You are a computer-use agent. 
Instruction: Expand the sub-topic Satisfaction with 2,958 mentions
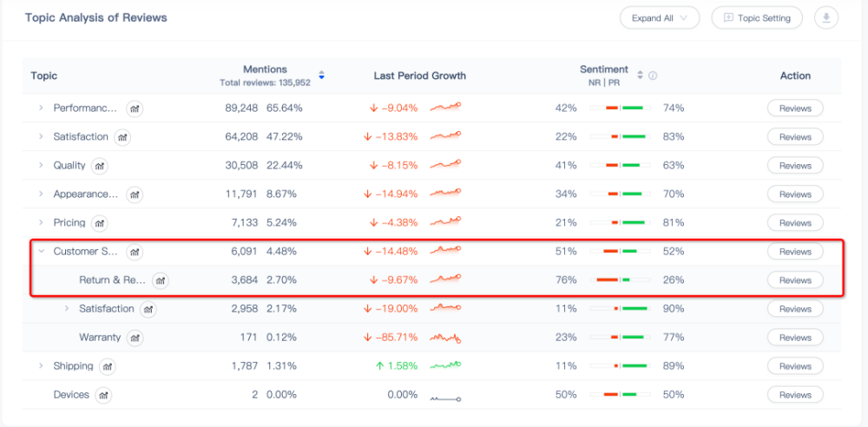pyautogui.click(x=67, y=308)
